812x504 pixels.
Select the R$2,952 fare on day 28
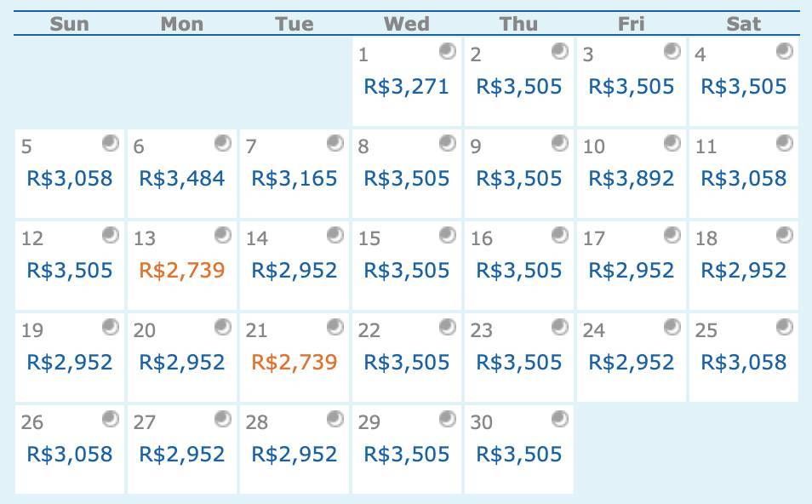294,455
